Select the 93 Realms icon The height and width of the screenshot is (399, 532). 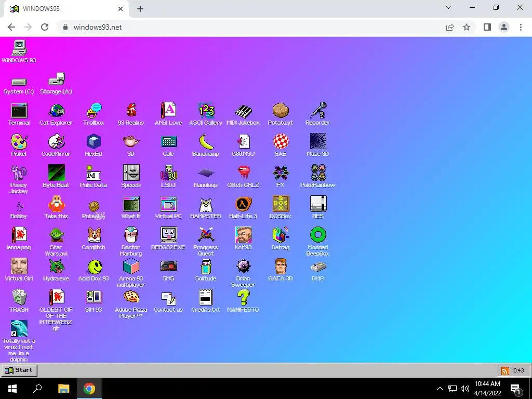pos(131,111)
